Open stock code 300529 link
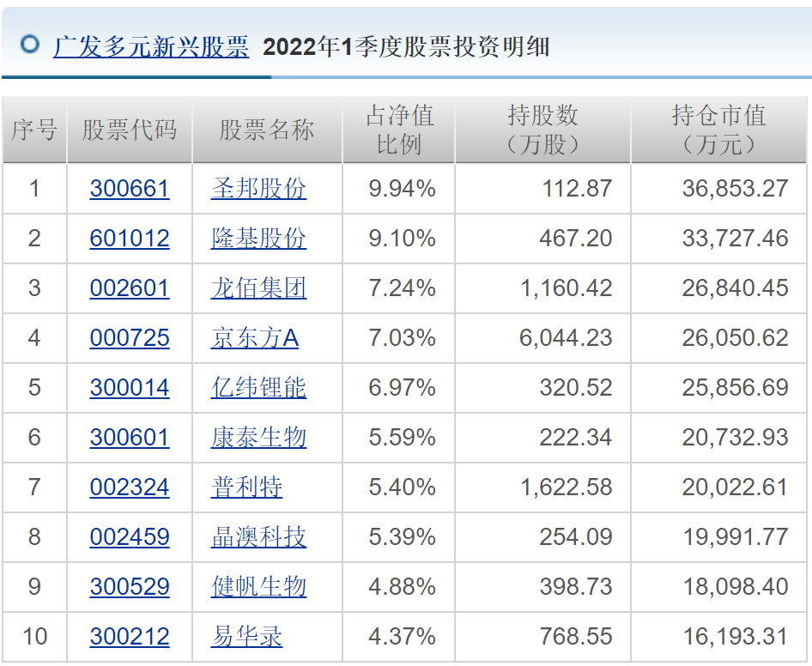The height and width of the screenshot is (666, 812). (130, 586)
